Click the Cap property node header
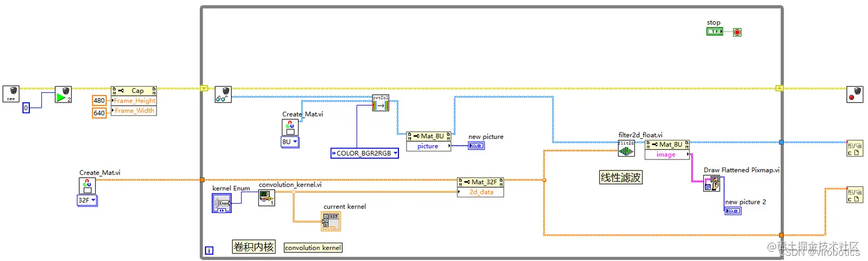This screenshot has width=868, height=261. tap(134, 90)
